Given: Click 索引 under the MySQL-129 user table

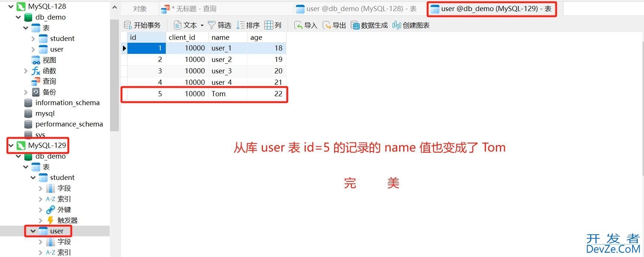Looking at the screenshot, I should click(64, 252).
